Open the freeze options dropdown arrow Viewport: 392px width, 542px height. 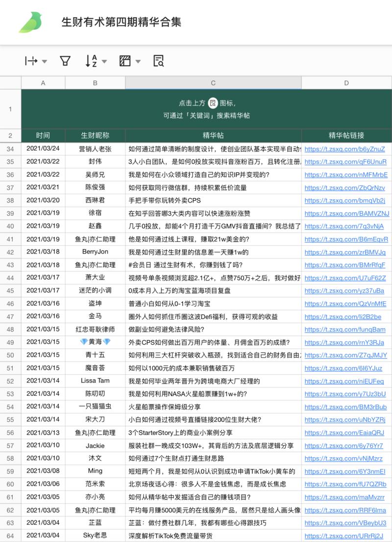(43, 60)
